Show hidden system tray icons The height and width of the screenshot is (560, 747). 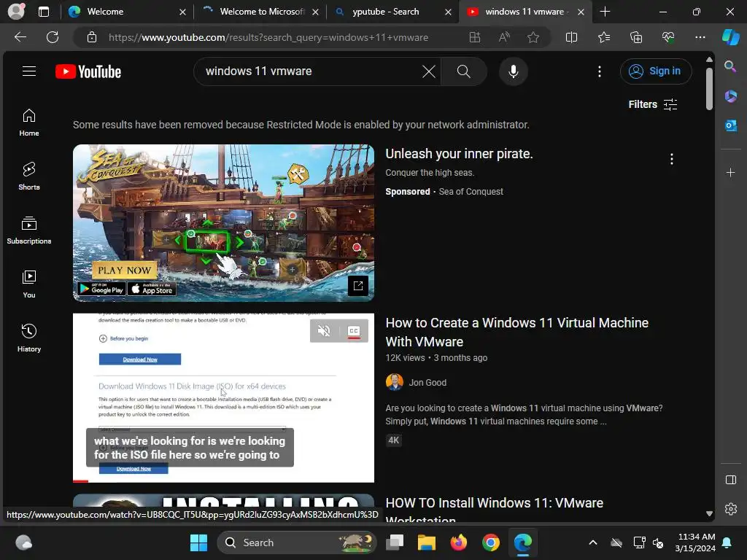pyautogui.click(x=592, y=542)
